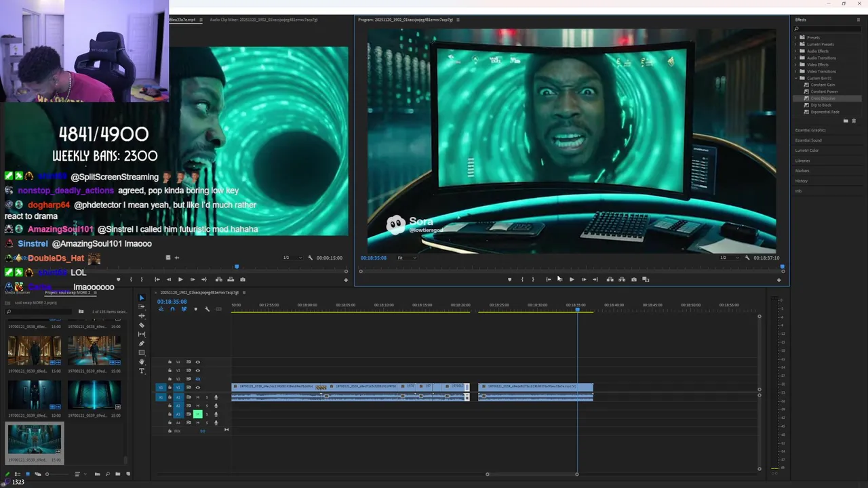868x488 pixels.
Task: Open Essential Graphics panel
Action: (x=810, y=130)
